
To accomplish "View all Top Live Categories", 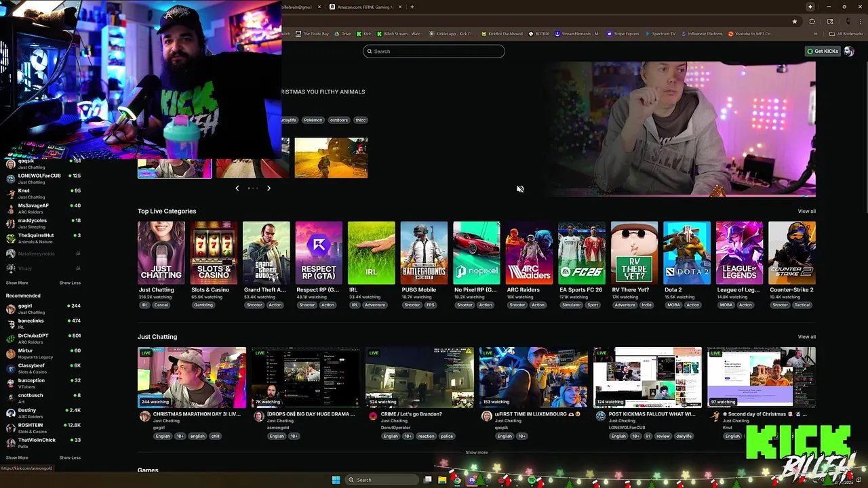I will click(x=806, y=211).
